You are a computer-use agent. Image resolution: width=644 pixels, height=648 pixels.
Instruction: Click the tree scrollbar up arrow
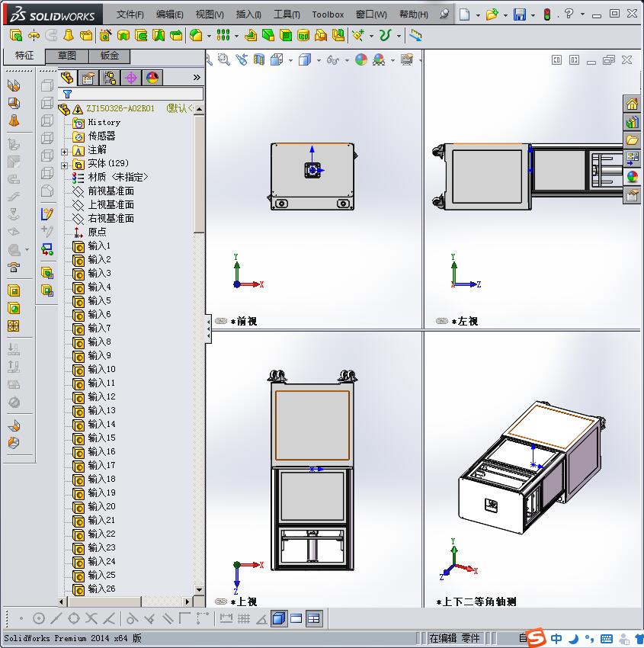click(199, 110)
